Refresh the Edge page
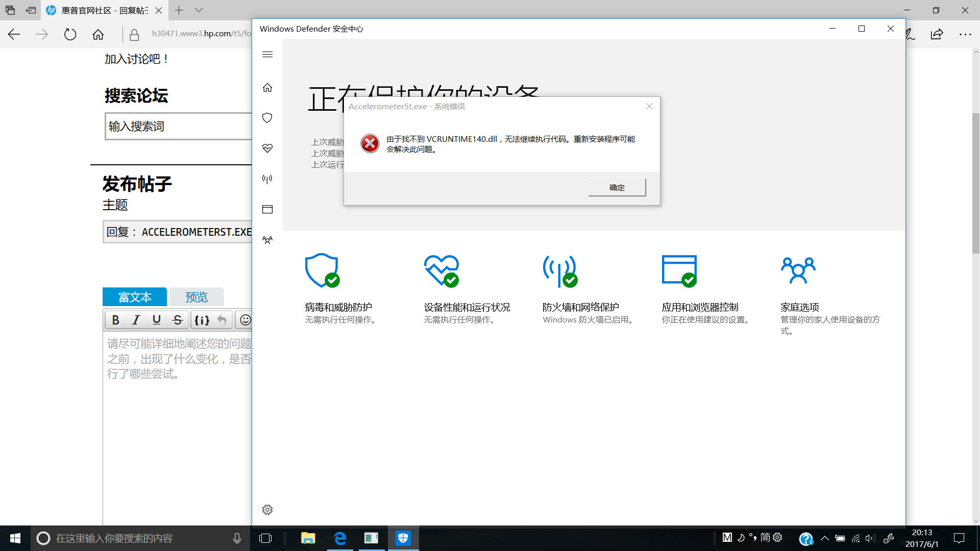Screen dimensions: 980x551 [x=70, y=34]
